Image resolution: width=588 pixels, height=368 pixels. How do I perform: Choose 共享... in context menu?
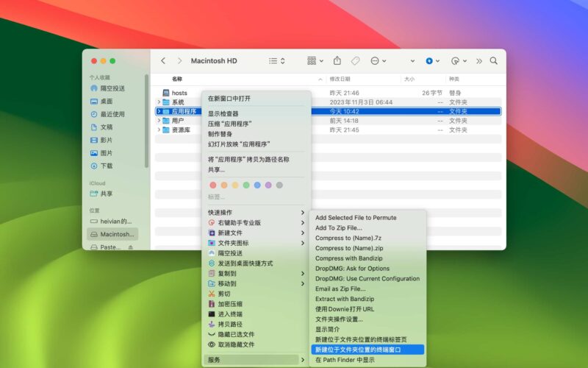[x=216, y=170]
